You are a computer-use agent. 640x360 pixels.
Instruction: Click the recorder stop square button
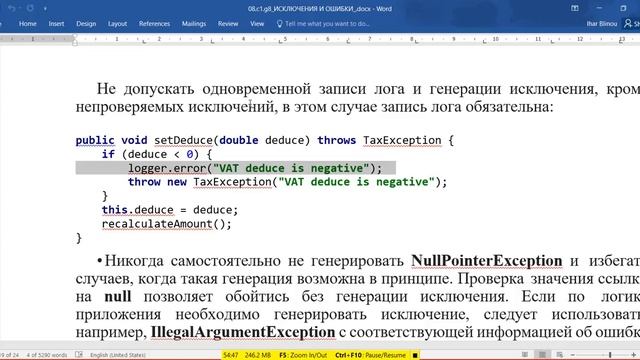click(415, 356)
